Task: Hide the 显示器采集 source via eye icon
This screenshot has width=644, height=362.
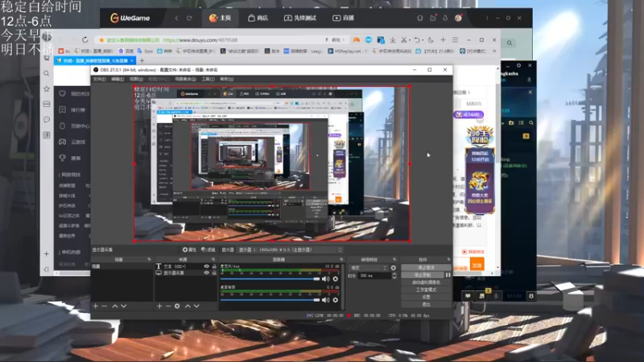Action: point(206,273)
